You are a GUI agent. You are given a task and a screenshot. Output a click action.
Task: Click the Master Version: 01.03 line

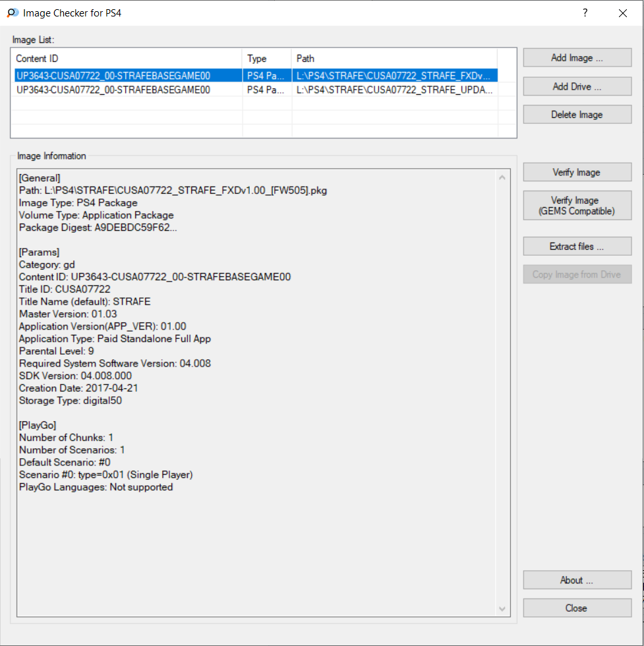point(68,314)
